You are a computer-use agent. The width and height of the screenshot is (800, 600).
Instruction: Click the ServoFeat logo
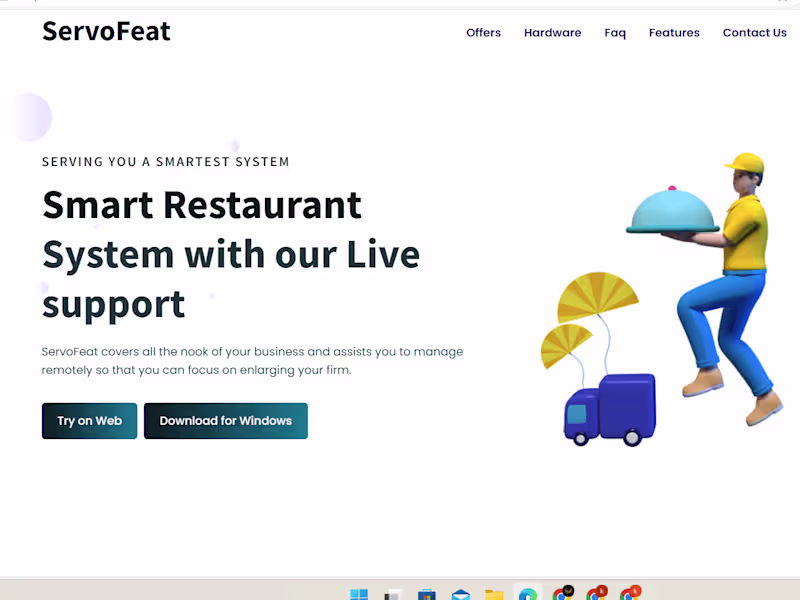click(x=106, y=31)
